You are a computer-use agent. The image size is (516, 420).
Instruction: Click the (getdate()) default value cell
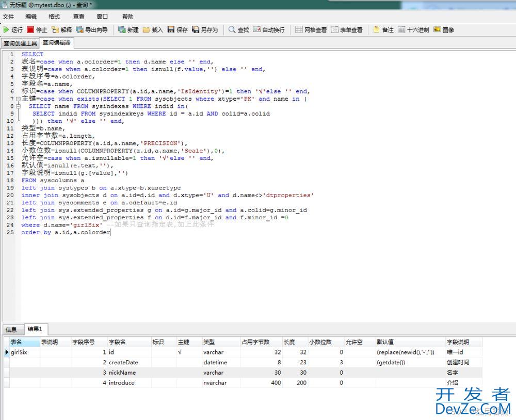point(410,362)
